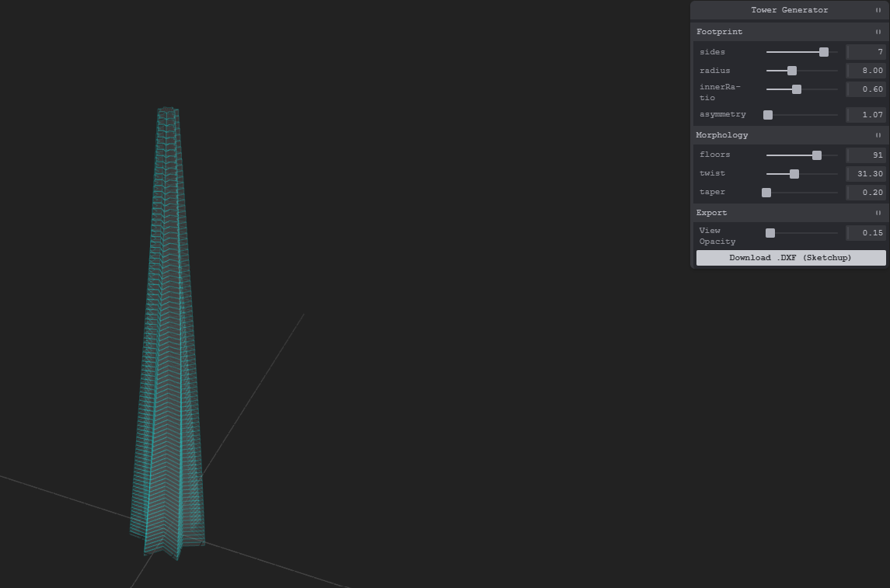The height and width of the screenshot is (588, 890).
Task: Focus the sides value field
Action: pos(866,52)
